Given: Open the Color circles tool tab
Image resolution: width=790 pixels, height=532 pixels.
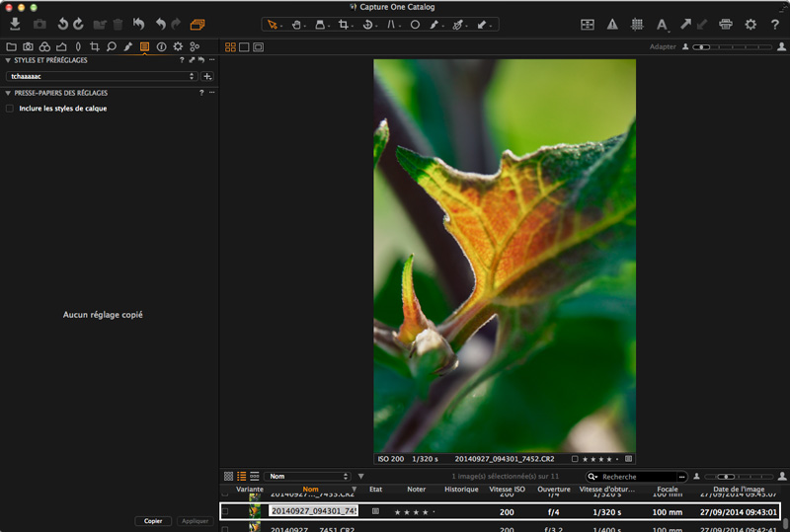Looking at the screenshot, I should pyautogui.click(x=44, y=46).
